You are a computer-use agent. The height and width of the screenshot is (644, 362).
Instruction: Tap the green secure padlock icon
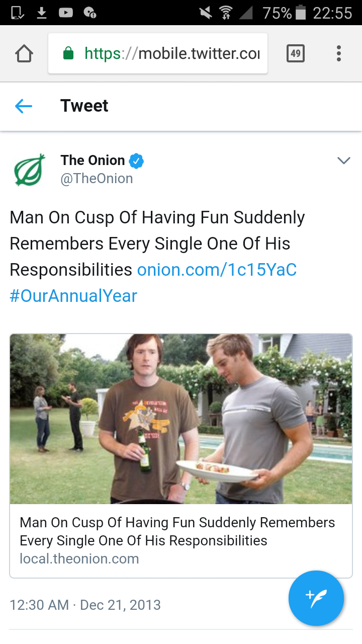(68, 53)
